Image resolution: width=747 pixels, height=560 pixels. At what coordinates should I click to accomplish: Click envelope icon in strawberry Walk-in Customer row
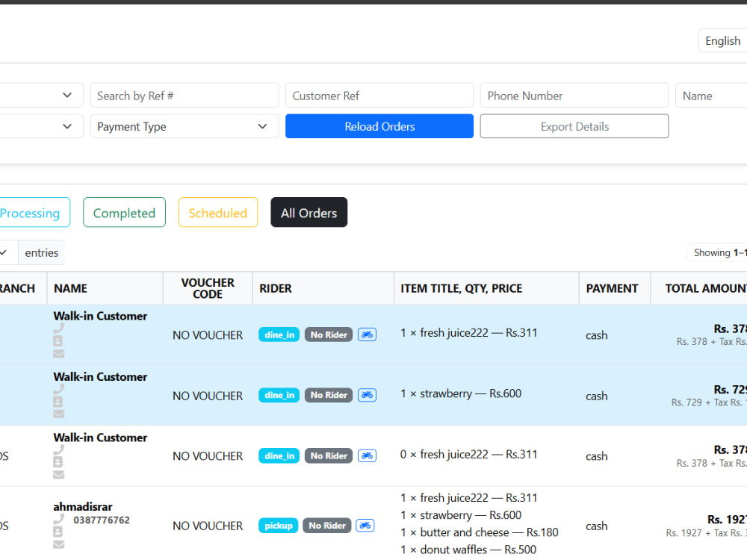point(58,414)
